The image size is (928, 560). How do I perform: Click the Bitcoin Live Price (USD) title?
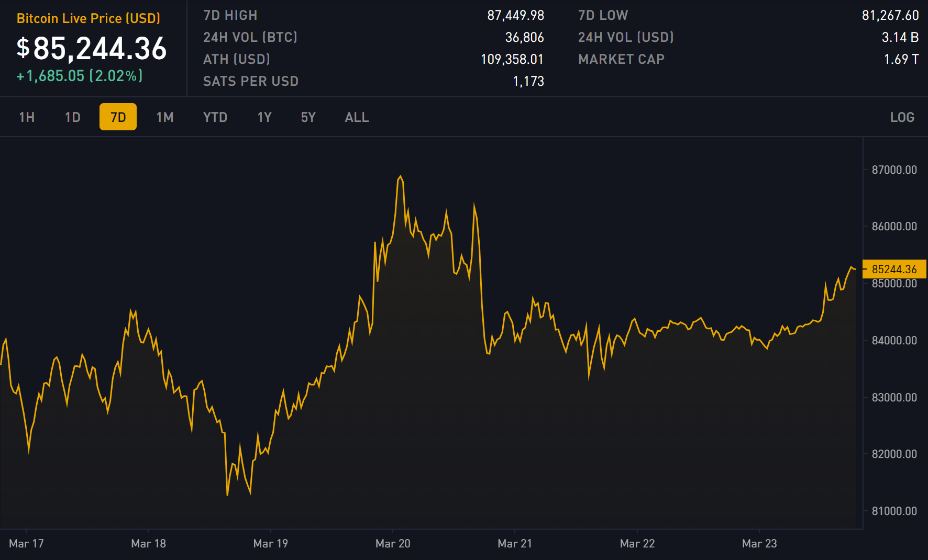89,18
